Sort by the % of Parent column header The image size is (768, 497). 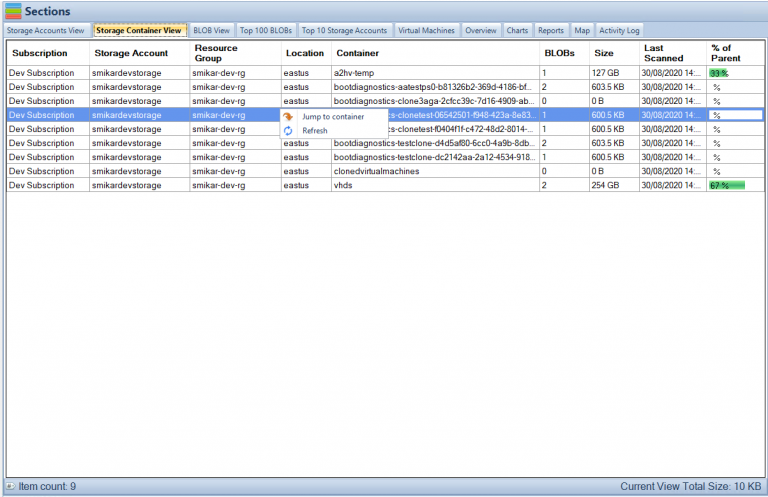735,53
